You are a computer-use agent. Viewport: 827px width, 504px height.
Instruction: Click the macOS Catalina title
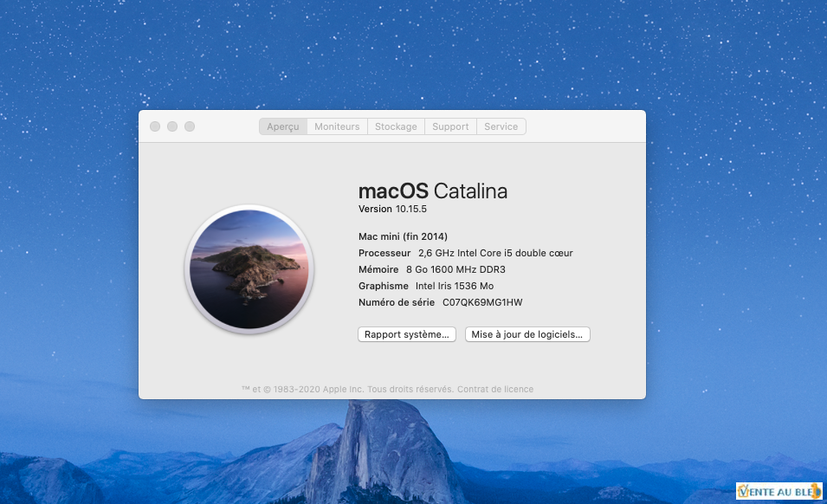pos(433,191)
